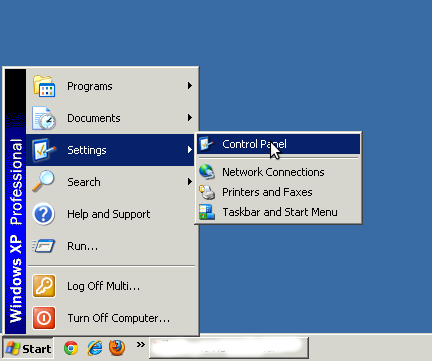Click the Programs folder icon

[44, 86]
